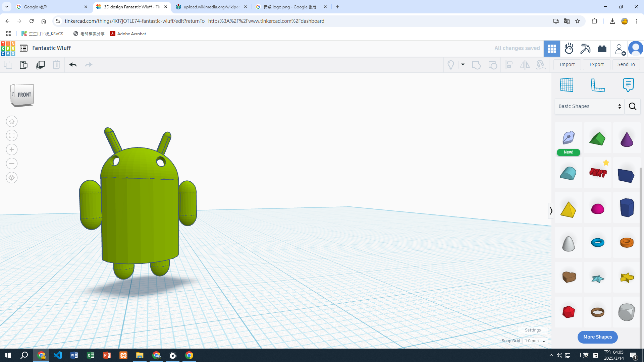Click the Zoom in plus icon
The height and width of the screenshot is (362, 644).
[x=12, y=149]
